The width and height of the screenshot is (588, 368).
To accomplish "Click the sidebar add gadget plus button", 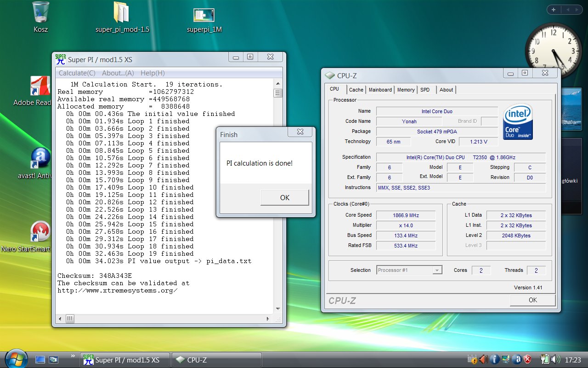I will [x=554, y=10].
